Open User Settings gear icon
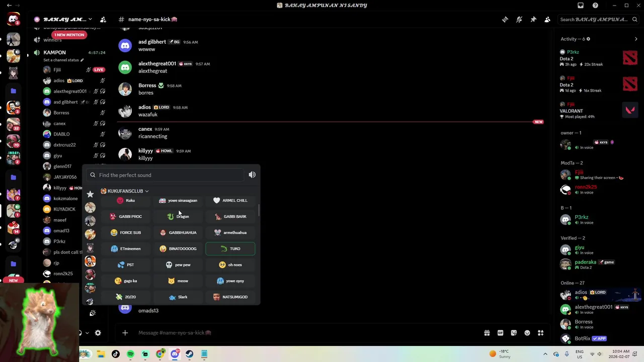644x362 pixels. coord(98,333)
